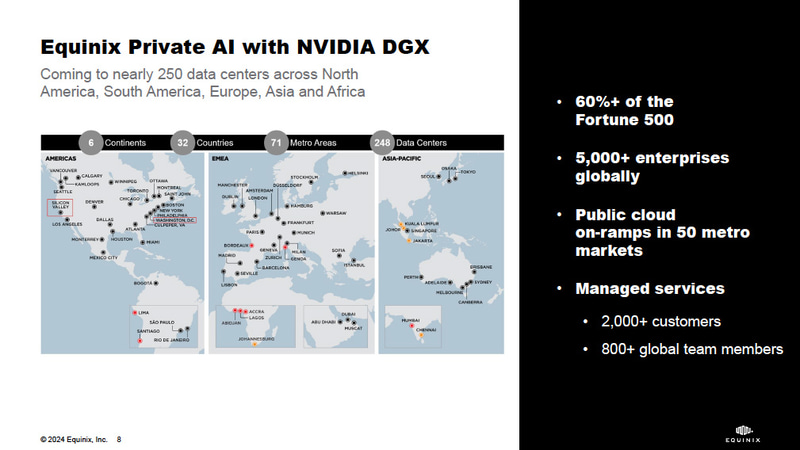Click the 'Rio de Janeiro' label
This screenshot has width=800, height=450.
(x=171, y=340)
